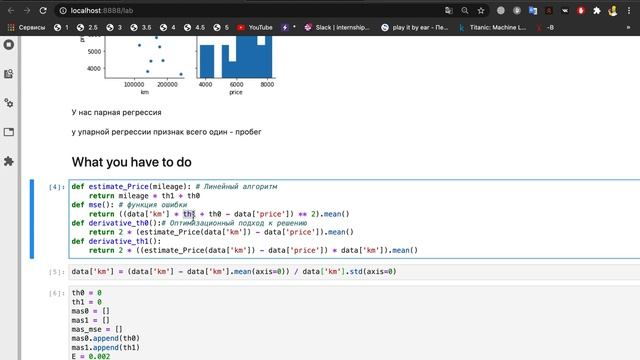This screenshot has width=640, height=360.
Task: Click into cell [6] at th0 = 0
Action: [x=87, y=293]
